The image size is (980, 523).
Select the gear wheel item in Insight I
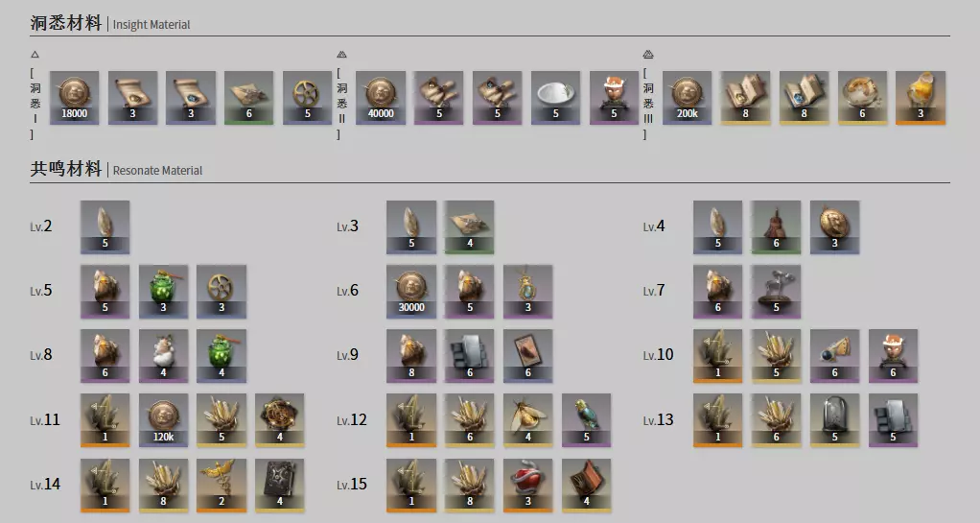307,98
